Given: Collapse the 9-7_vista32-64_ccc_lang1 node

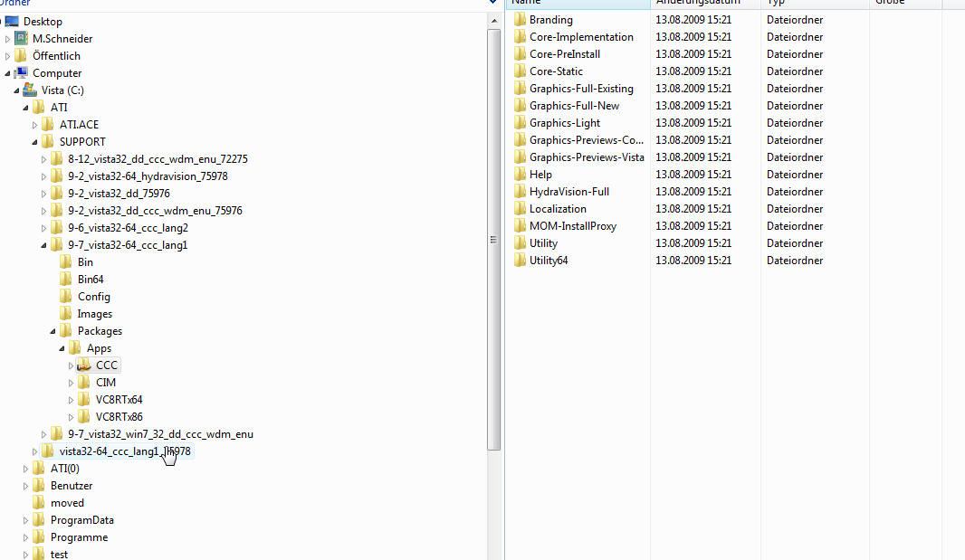Looking at the screenshot, I should coord(43,245).
